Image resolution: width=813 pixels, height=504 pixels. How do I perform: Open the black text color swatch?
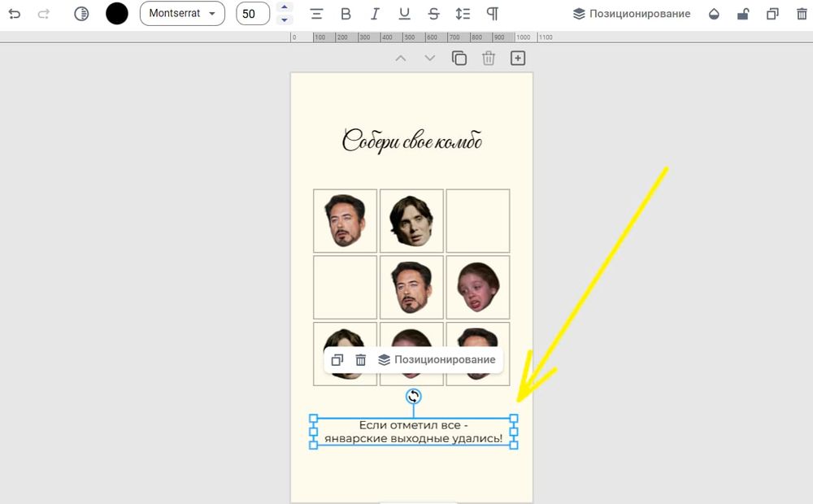117,14
